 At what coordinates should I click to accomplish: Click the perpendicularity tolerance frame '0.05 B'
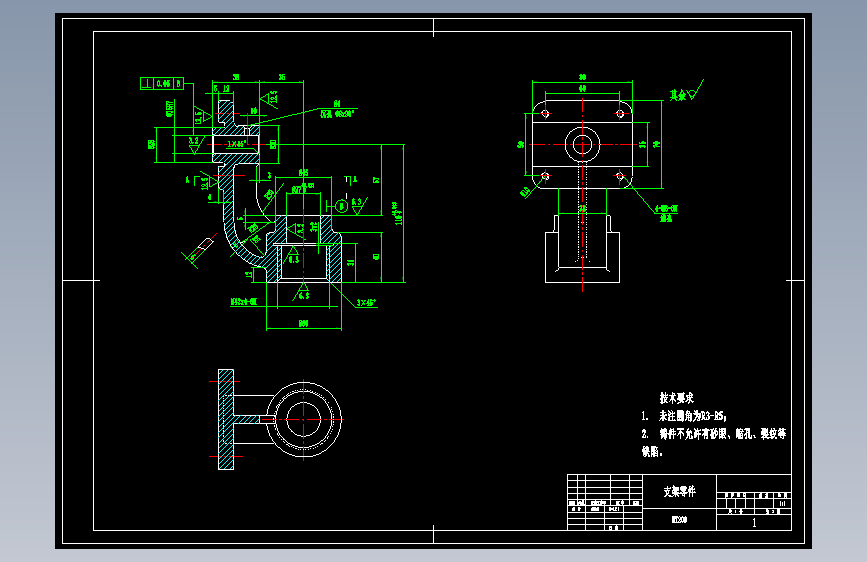click(x=162, y=84)
